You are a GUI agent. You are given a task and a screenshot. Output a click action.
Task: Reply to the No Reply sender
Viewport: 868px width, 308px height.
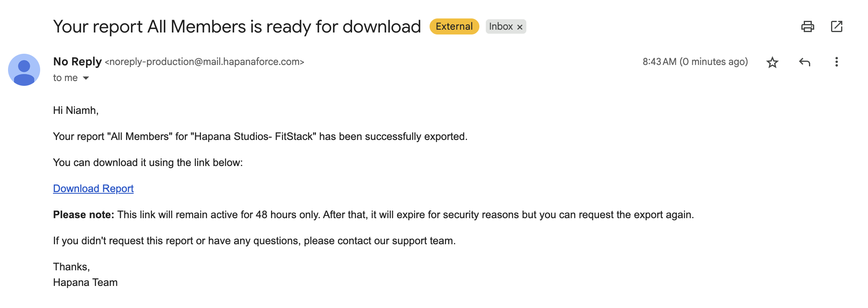click(805, 62)
